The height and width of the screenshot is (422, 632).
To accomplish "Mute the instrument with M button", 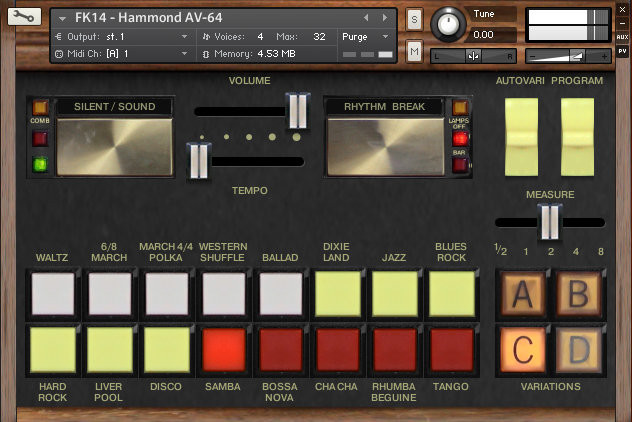I will (414, 49).
